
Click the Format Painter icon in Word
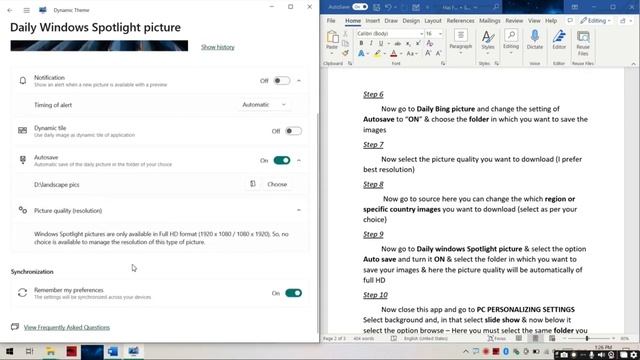[x=345, y=53]
